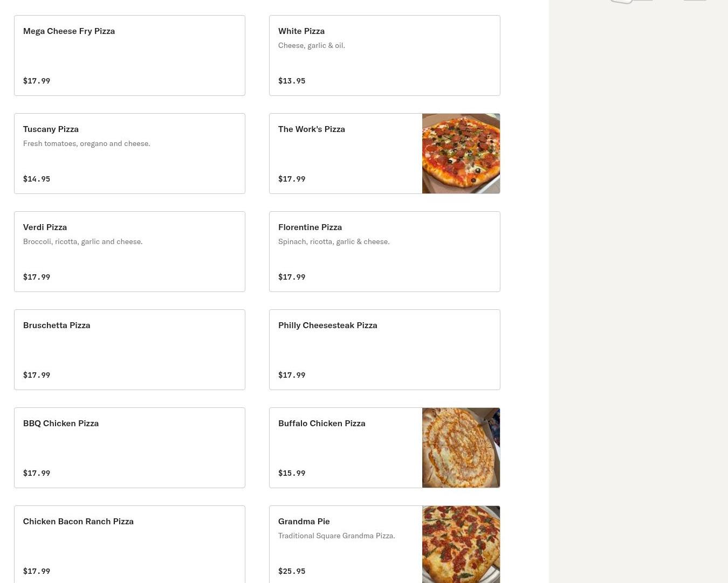
Task: Select the Grandma Pie title
Action: click(x=304, y=521)
